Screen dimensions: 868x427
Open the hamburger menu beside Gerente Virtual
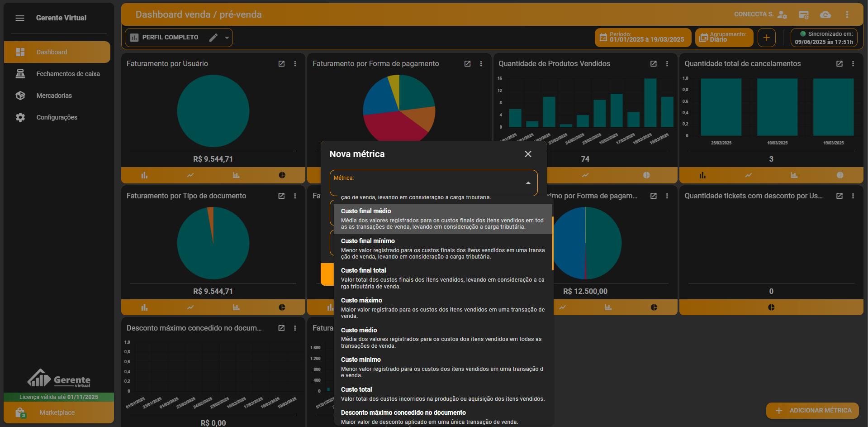20,18
